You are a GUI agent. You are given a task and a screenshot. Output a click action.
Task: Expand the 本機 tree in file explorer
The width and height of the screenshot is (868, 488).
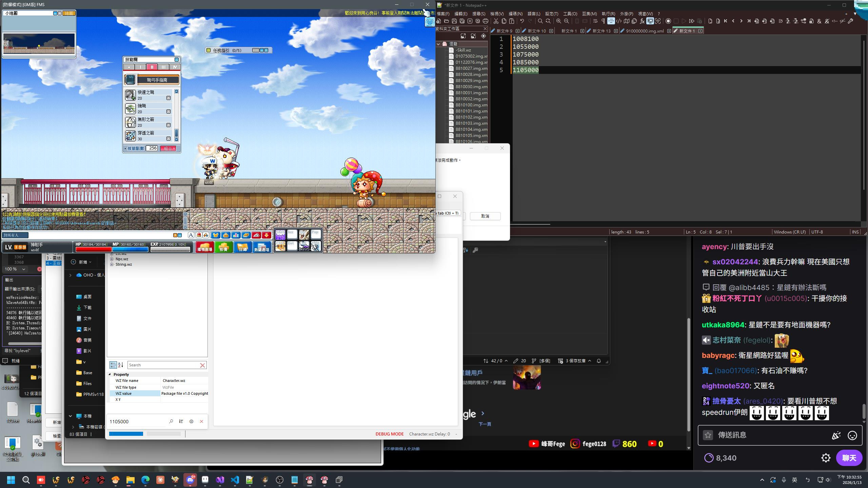pos(71,416)
